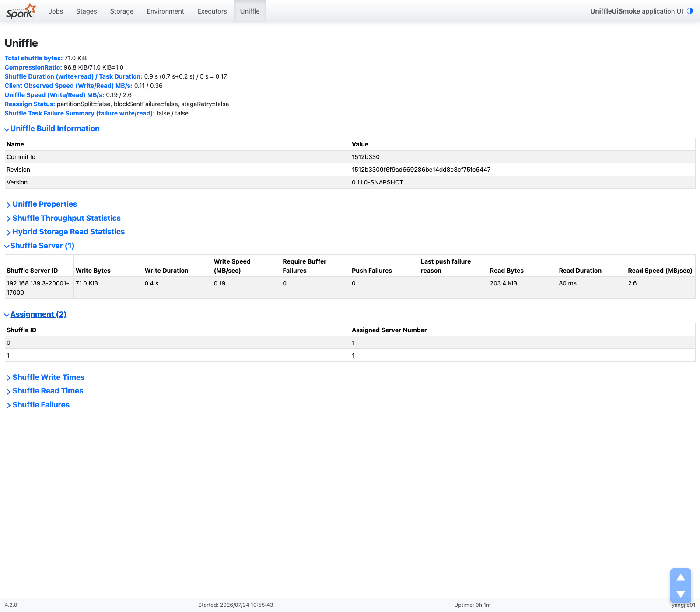Click Shuffle ID 0 row cell
Screen dimensions: 700x612
pos(177,343)
